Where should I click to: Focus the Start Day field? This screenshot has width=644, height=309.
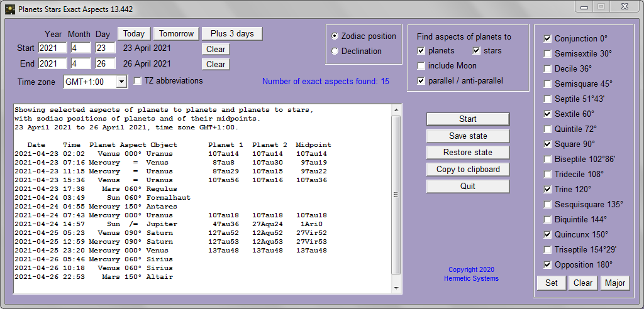click(106, 48)
